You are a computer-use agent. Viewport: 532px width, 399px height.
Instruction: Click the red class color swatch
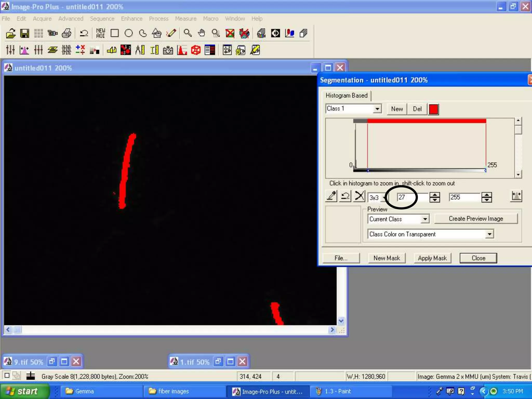pyautogui.click(x=434, y=109)
